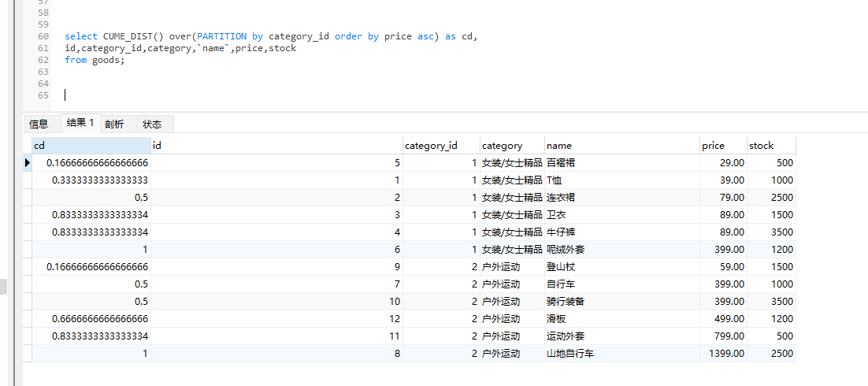Select the category cell in 连衣裙 row
Viewport: 868px width, 386px height.
pyautogui.click(x=512, y=198)
